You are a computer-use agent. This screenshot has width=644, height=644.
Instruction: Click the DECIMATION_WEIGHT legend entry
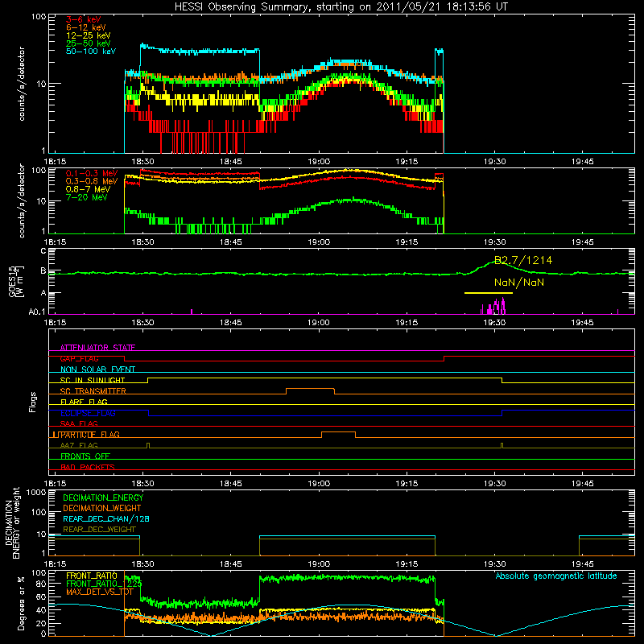102,508
